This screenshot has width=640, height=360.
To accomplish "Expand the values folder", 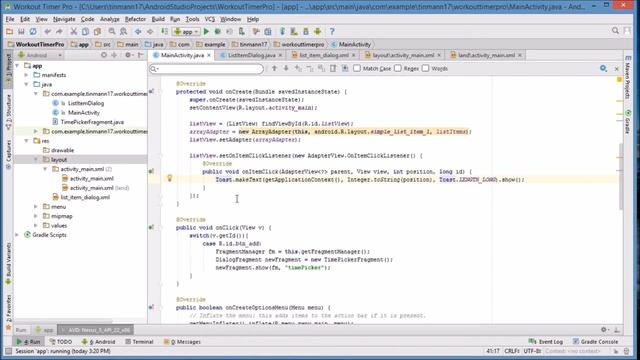I will (36, 226).
